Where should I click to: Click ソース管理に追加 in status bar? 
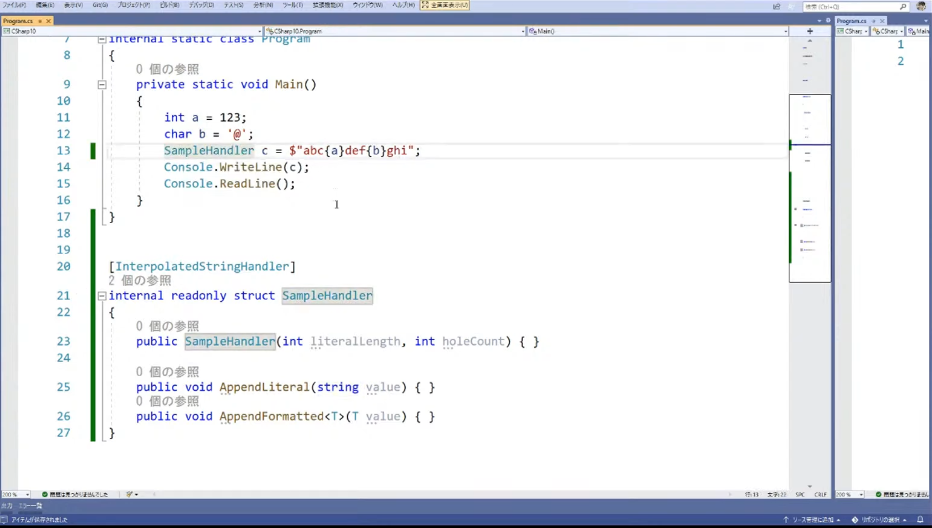pyautogui.click(x=812, y=520)
